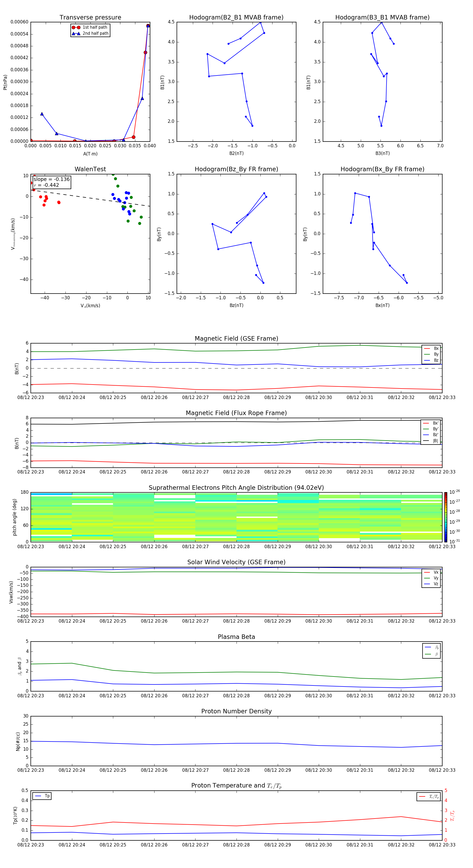
Task: Click the 'Proton Number Density' plot title
Action: (236, 711)
